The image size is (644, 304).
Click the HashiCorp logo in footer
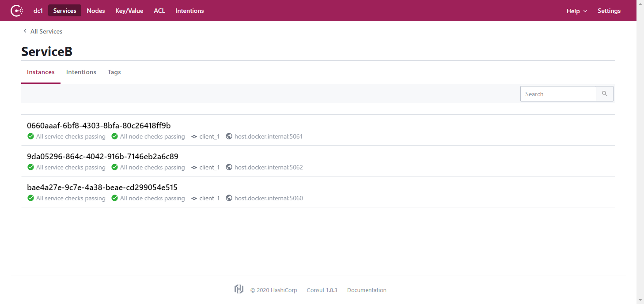239,289
